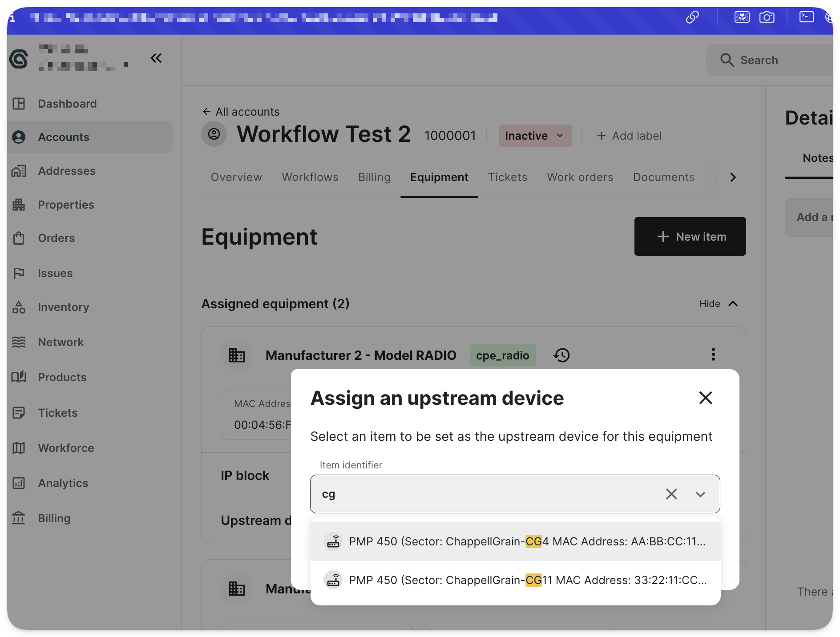840x637 pixels.
Task: Click the account avatar icon beside Workflow Test 2
Action: coord(214,134)
